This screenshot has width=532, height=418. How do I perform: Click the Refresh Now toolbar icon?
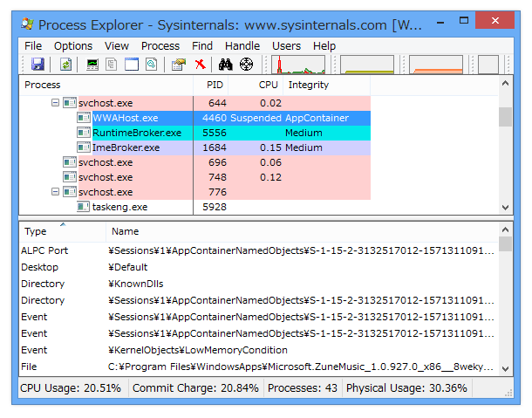coord(65,64)
